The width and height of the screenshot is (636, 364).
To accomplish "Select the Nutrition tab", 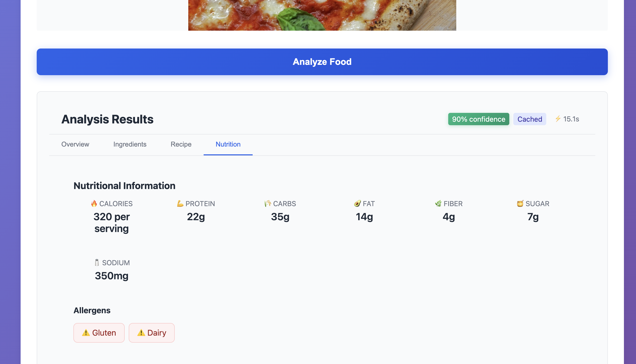I will [x=228, y=144].
